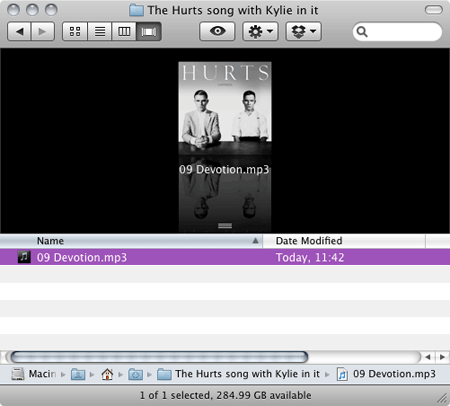Select the 09 Devotion.mp3 file row

[x=225, y=257]
